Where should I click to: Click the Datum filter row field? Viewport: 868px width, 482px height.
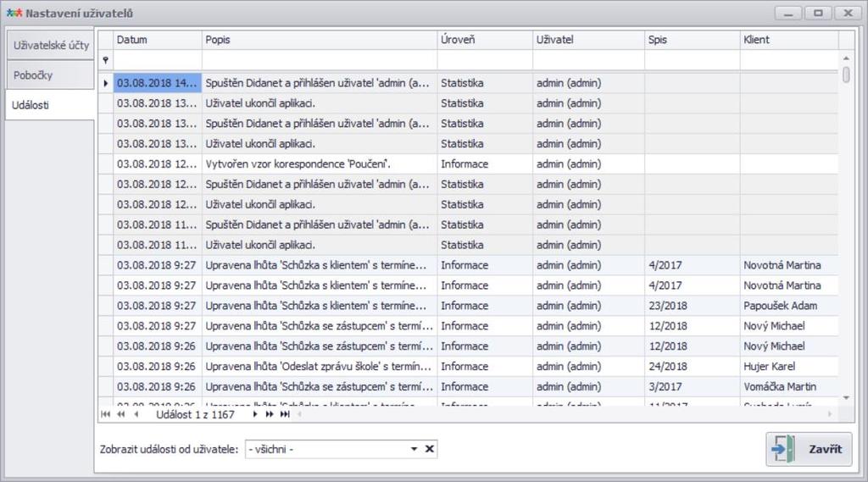point(158,60)
